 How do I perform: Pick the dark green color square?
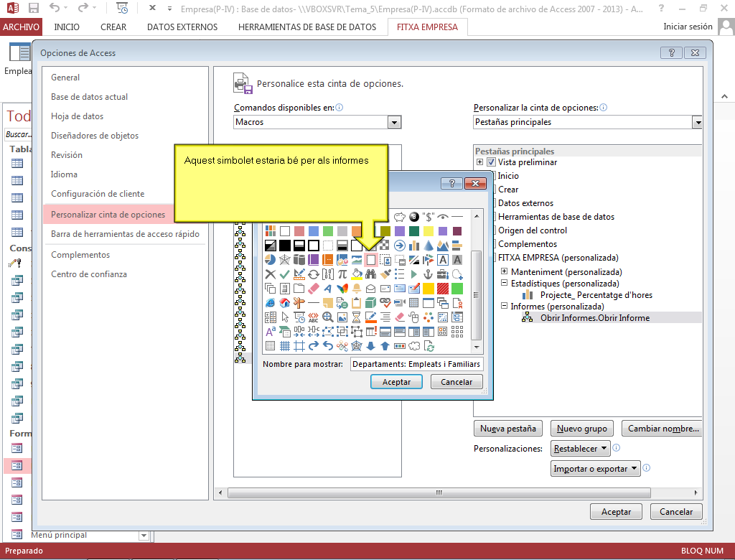coord(414,230)
